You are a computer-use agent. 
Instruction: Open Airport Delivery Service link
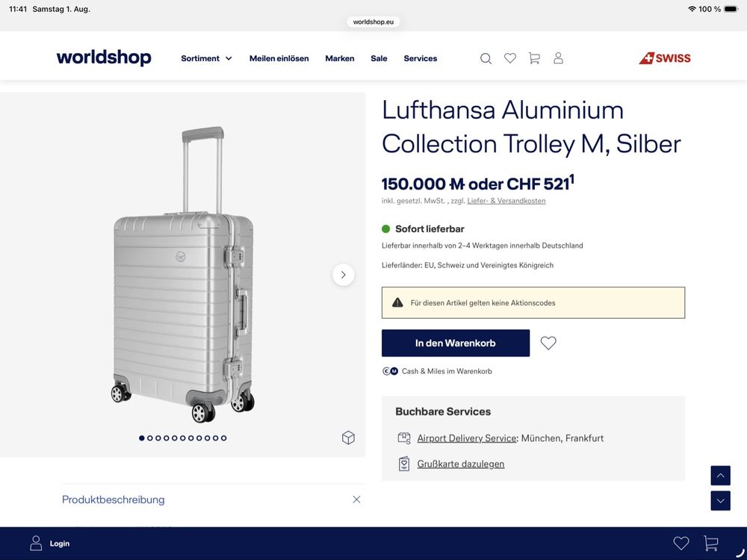(x=466, y=438)
